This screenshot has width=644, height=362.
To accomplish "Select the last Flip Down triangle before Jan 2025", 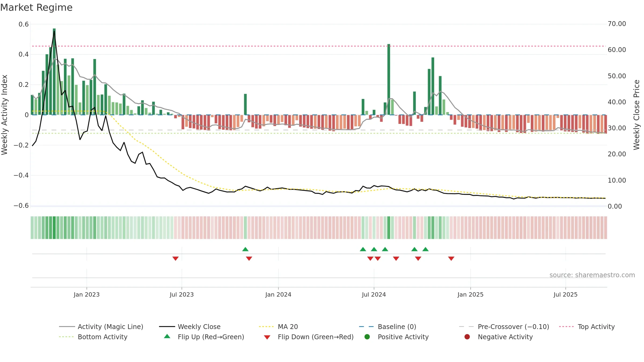I will 451,258.
